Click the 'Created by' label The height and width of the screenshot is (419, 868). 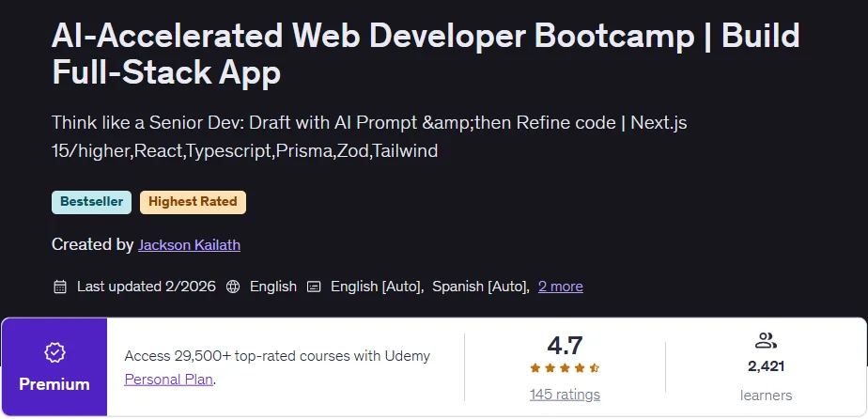[92, 244]
